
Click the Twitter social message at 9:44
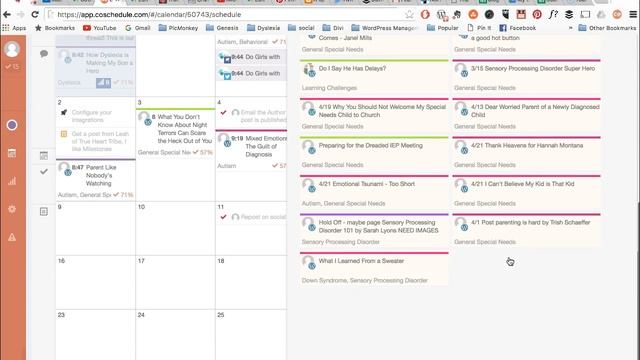pyautogui.click(x=251, y=73)
